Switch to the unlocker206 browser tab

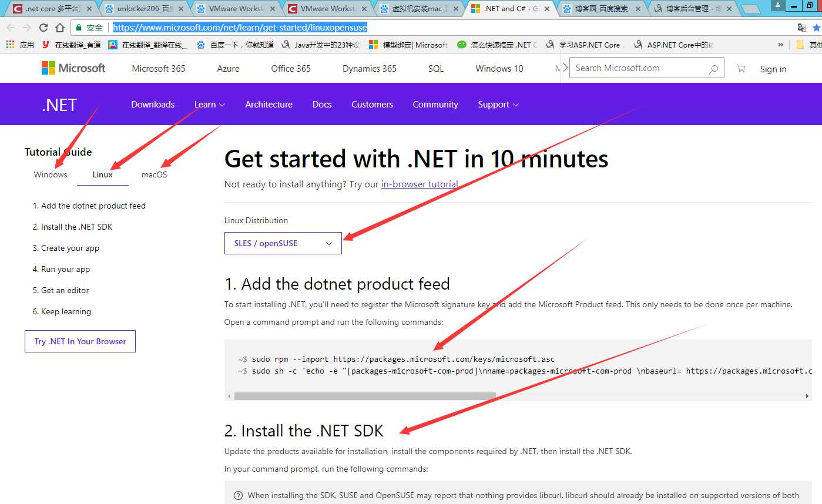click(144, 9)
